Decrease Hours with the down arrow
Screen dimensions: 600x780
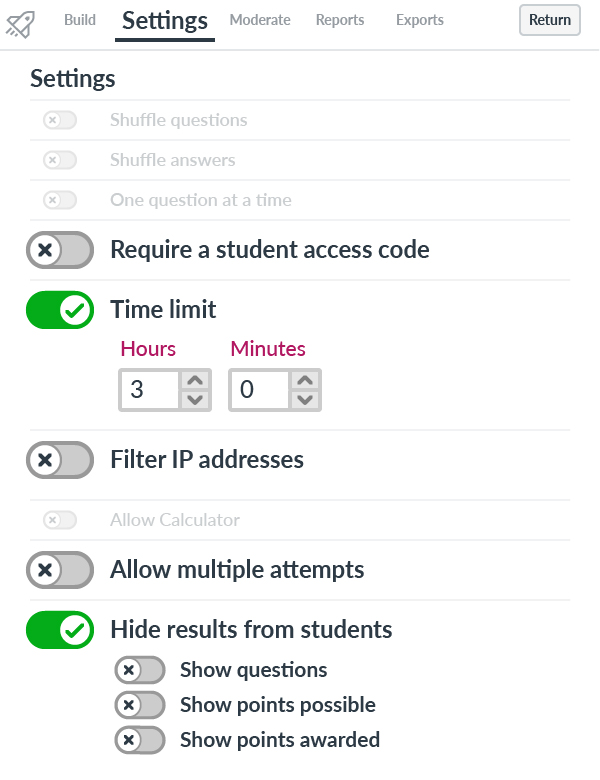click(x=195, y=399)
